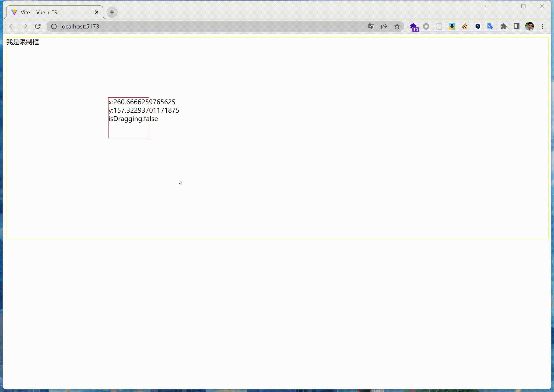
Task: Open the share page icon
Action: tap(384, 26)
